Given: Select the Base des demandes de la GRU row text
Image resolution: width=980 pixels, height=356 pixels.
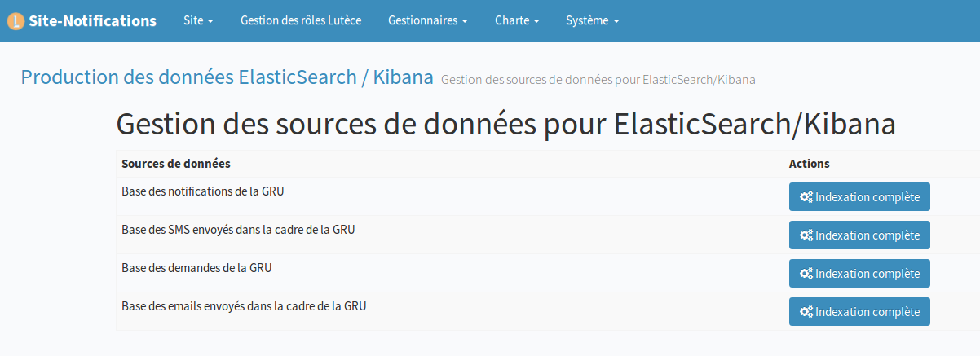Looking at the screenshot, I should (196, 269).
